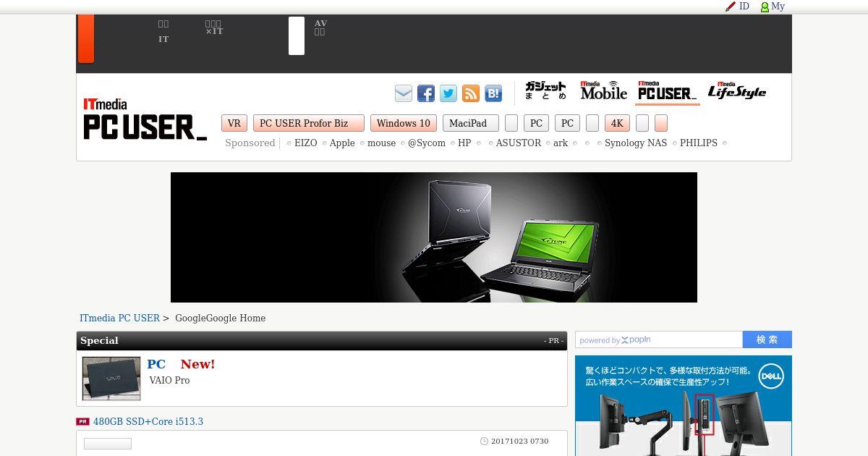Image resolution: width=868 pixels, height=456 pixels.
Task: Click the orange ITmedia block in header
Action: point(86,38)
